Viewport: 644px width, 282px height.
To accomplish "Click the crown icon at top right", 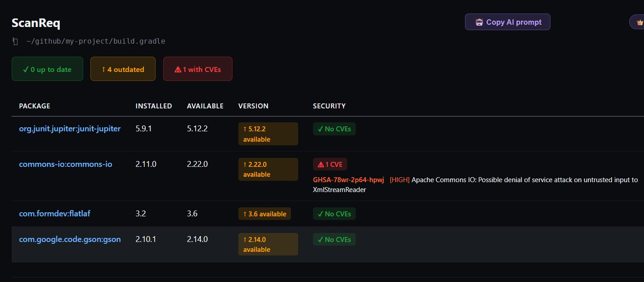I will pyautogui.click(x=640, y=22).
